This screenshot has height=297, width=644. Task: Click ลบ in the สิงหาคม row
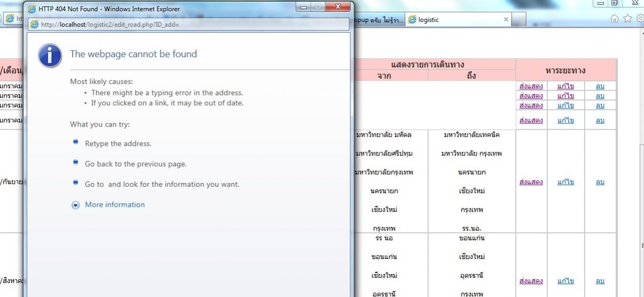coord(600,281)
